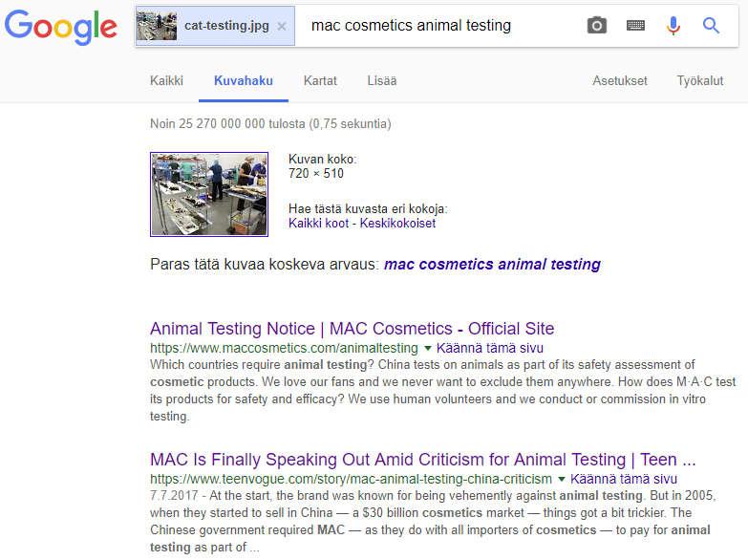
Task: Open the Animal Testing Notice MAC Cosmetics result
Action: 353,329
